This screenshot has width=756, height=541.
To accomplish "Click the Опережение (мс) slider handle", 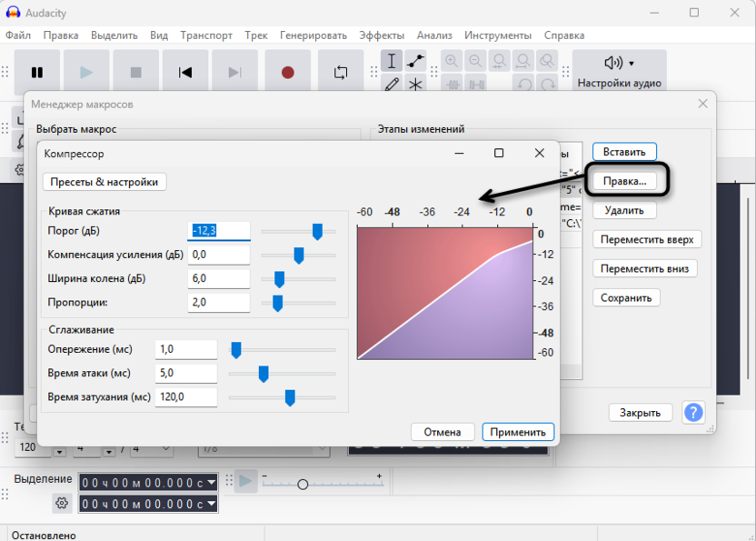I will 236,350.
